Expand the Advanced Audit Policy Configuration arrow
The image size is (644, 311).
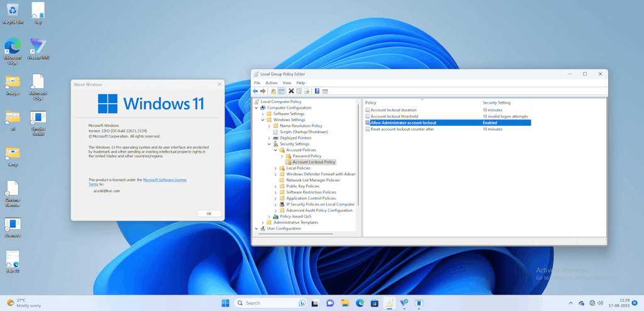pos(275,210)
